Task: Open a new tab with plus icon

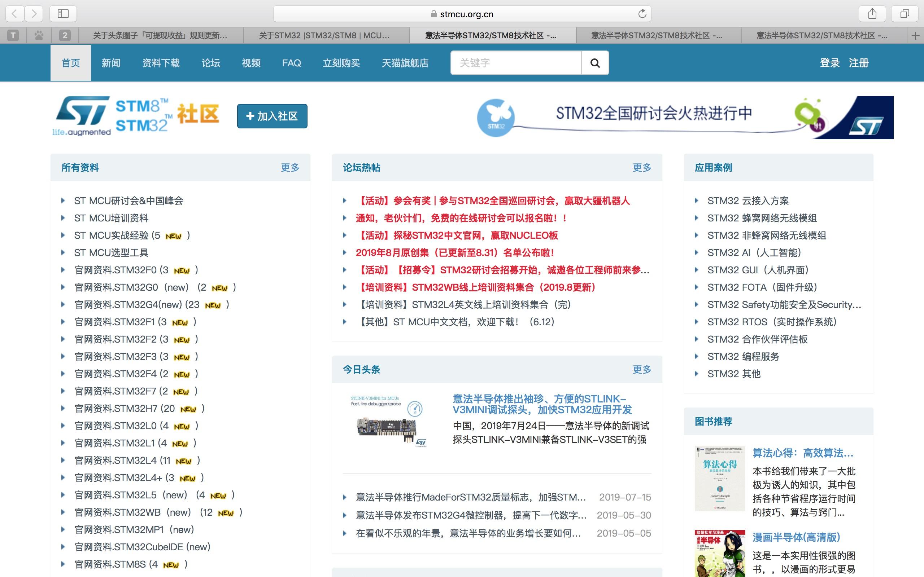Action: 915,36
